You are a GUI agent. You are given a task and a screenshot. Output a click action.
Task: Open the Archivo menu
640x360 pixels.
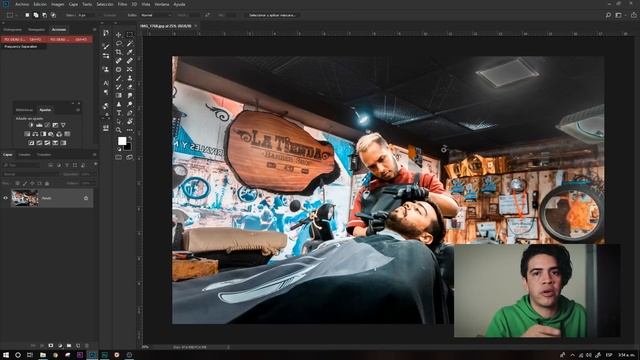click(x=22, y=4)
